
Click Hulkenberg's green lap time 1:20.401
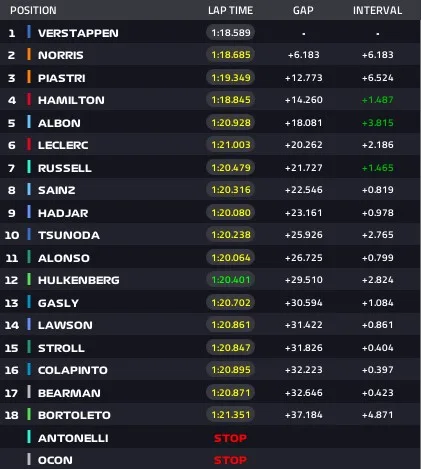click(231, 280)
